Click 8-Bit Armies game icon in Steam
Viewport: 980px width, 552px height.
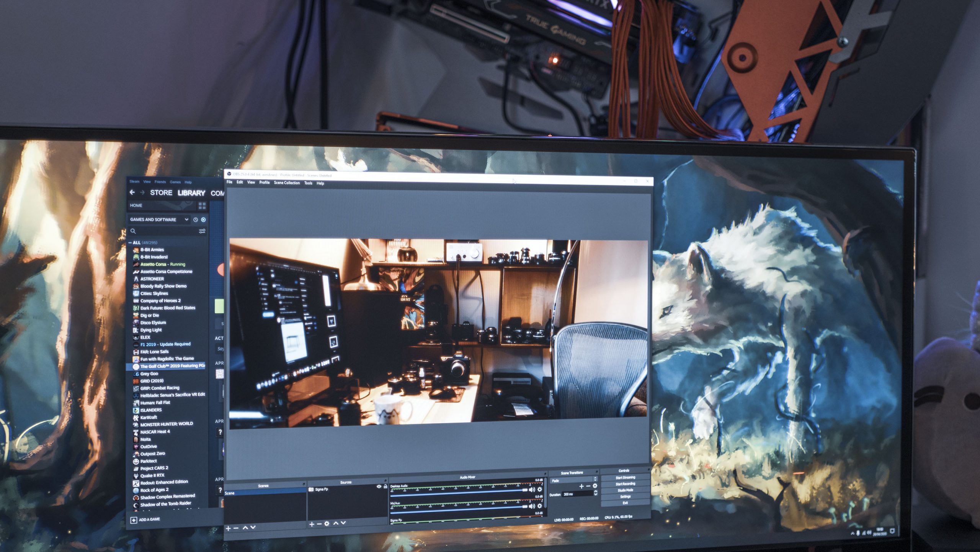(x=136, y=250)
